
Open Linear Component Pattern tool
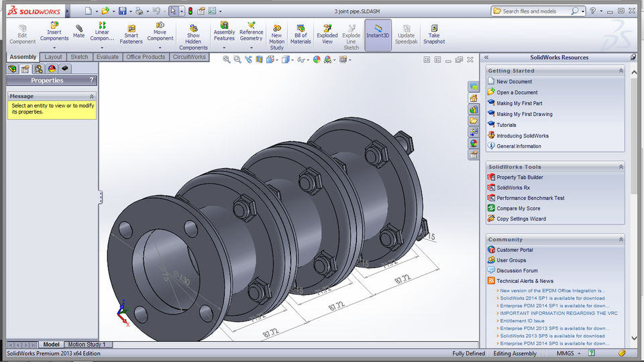(x=102, y=32)
